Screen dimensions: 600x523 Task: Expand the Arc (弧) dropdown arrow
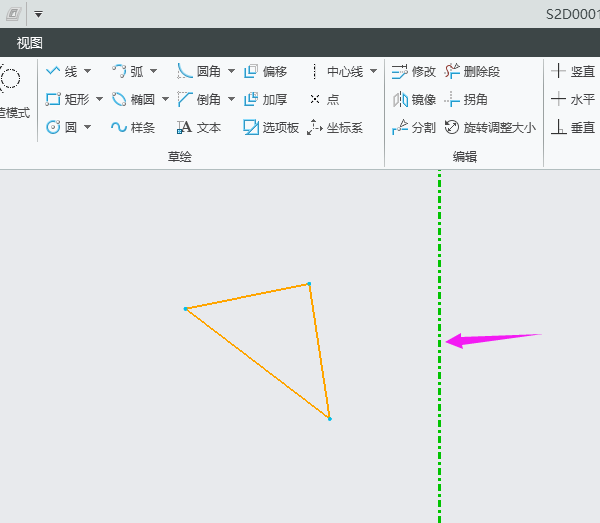click(154, 71)
